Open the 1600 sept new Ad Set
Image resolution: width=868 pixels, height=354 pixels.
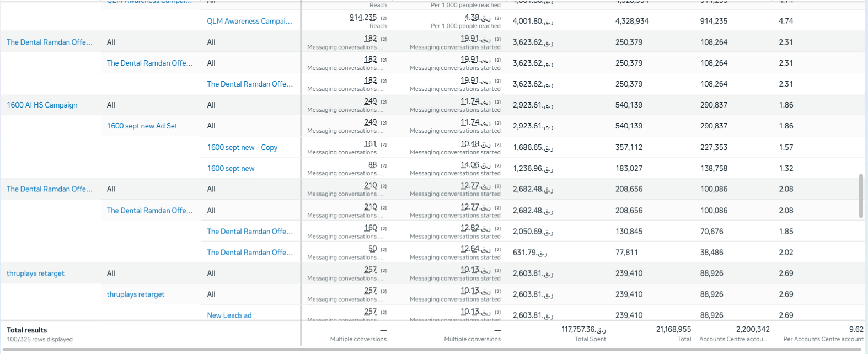click(142, 126)
